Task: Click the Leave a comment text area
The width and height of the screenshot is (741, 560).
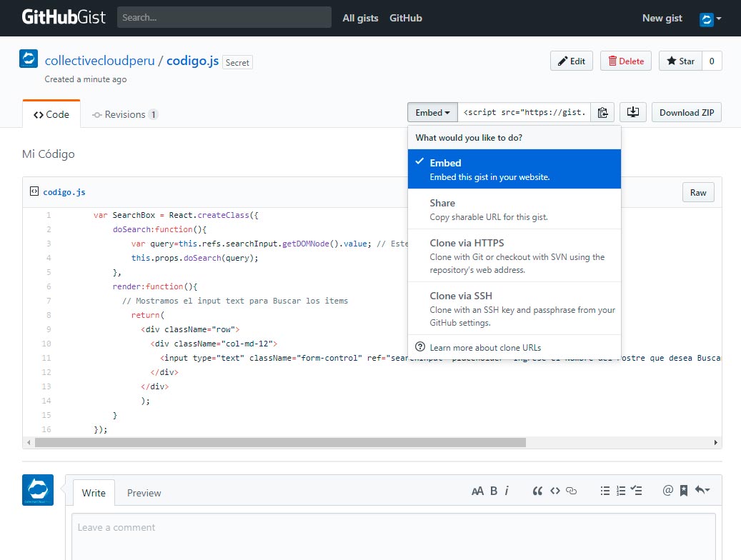Action: 393,536
